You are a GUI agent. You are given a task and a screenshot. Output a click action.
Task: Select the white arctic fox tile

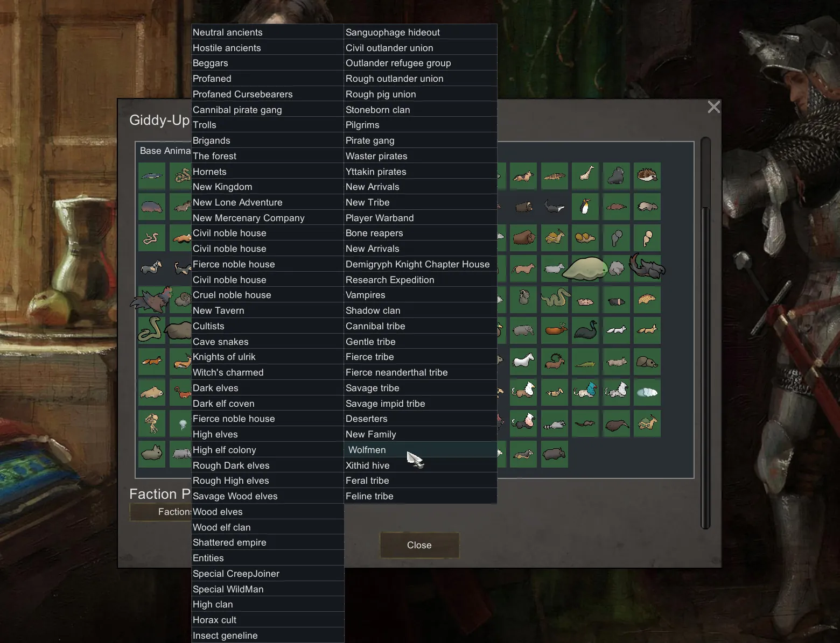(617, 330)
